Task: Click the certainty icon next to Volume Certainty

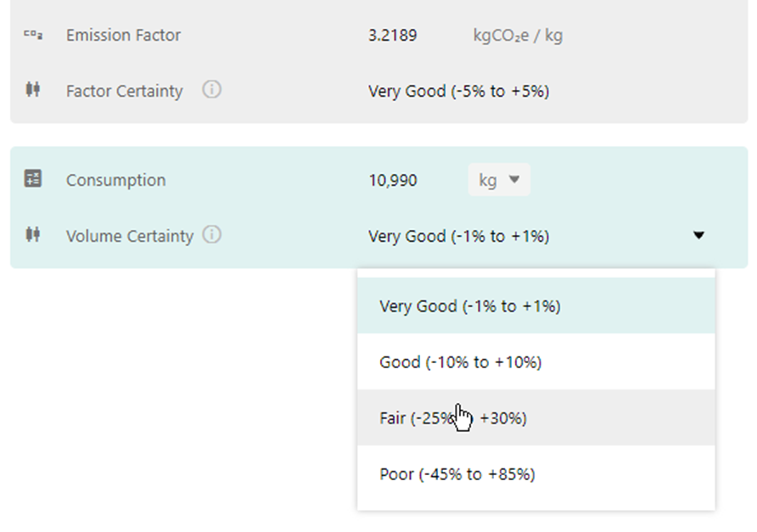Action: point(33,235)
